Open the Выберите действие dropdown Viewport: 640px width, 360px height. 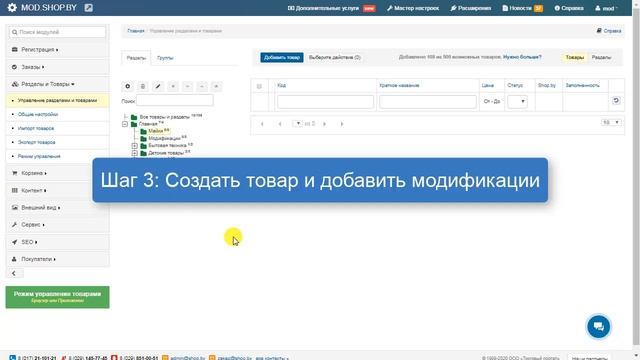pos(335,58)
